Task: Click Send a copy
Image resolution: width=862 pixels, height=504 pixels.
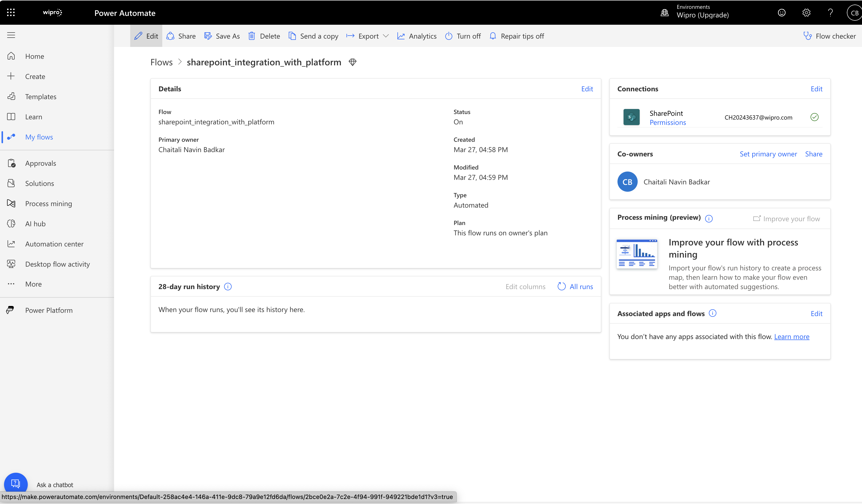Action: click(x=313, y=36)
